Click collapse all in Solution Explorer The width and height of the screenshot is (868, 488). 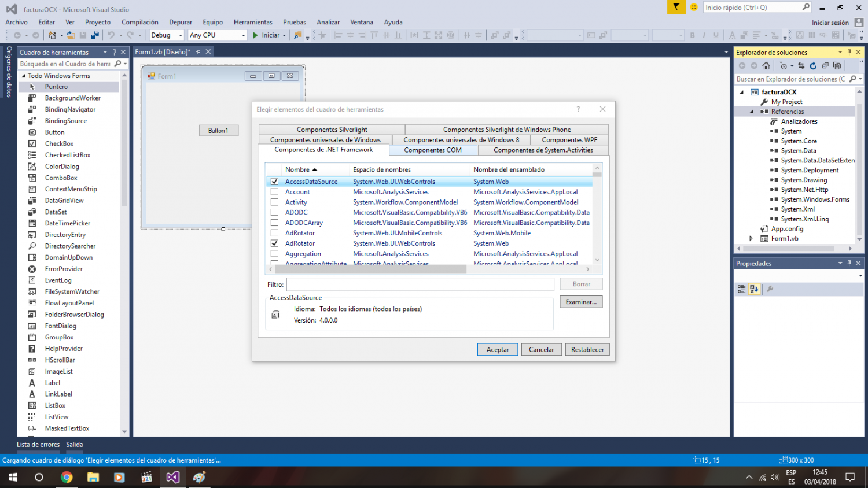click(825, 66)
